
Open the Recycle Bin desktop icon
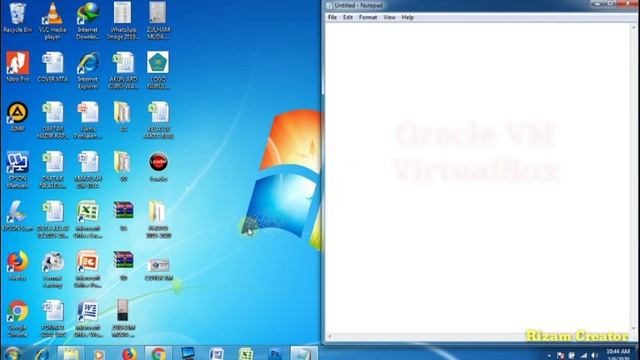coord(17,18)
